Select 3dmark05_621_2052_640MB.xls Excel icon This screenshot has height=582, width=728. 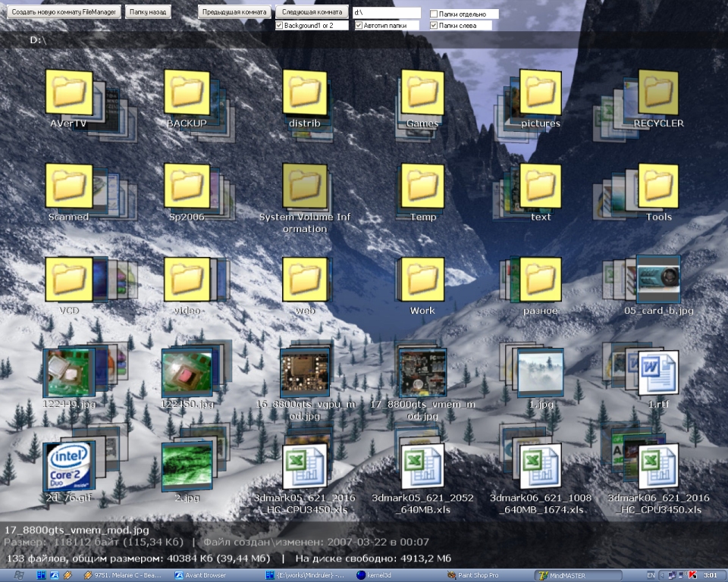(422, 466)
